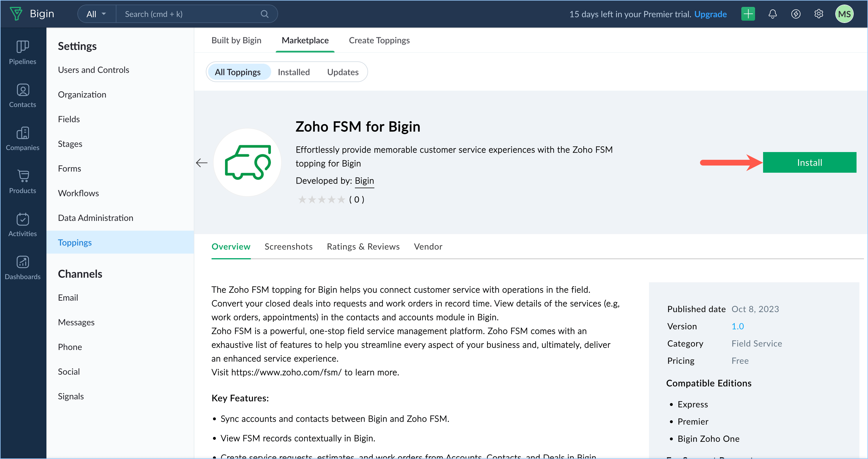
Task: Select Toppings in settings menu
Action: click(120, 242)
